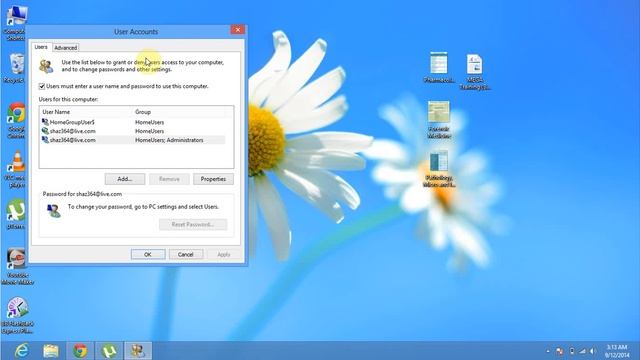Viewport: 640px width, 360px height.
Task: Click the User Accounts taskbar button
Action: (x=138, y=351)
